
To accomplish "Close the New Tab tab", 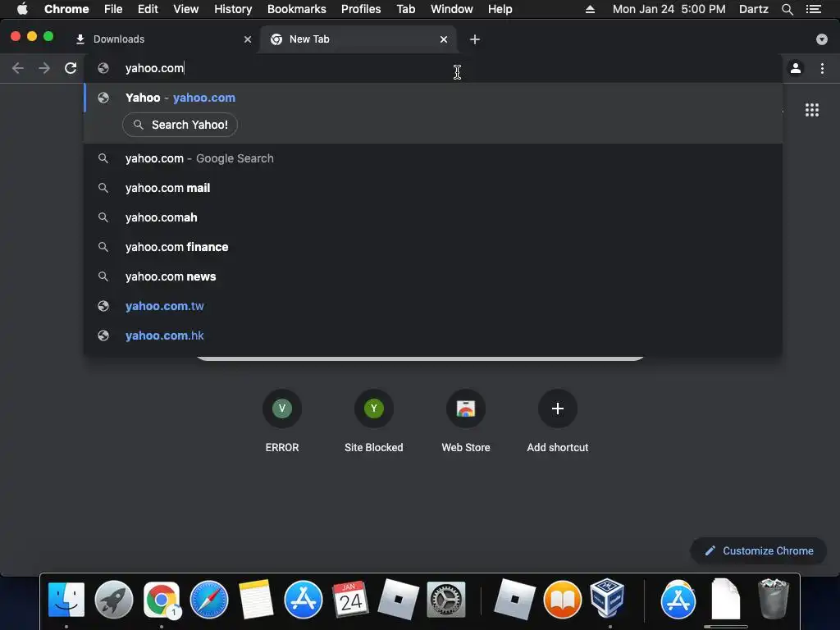I will click(x=444, y=39).
